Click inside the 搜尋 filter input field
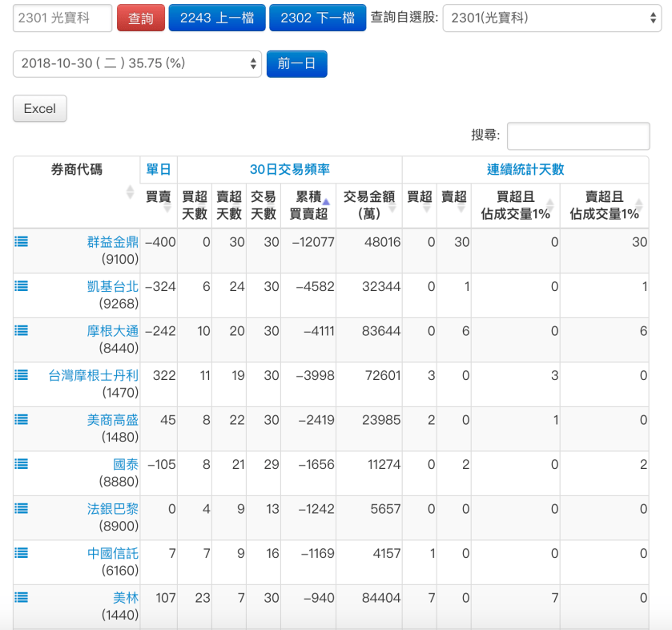The width and height of the screenshot is (672, 630). (577, 135)
